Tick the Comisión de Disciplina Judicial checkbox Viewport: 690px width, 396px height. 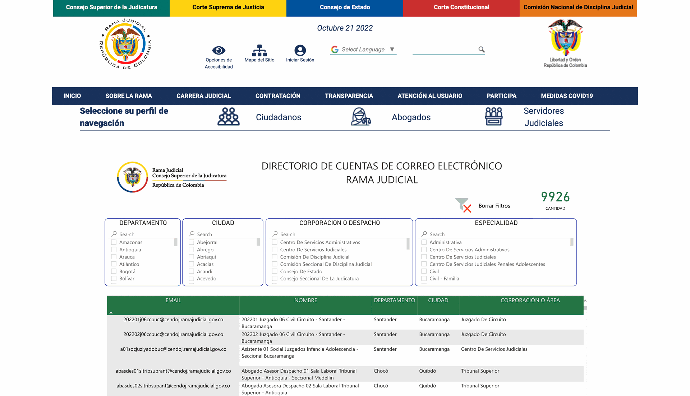(275, 257)
